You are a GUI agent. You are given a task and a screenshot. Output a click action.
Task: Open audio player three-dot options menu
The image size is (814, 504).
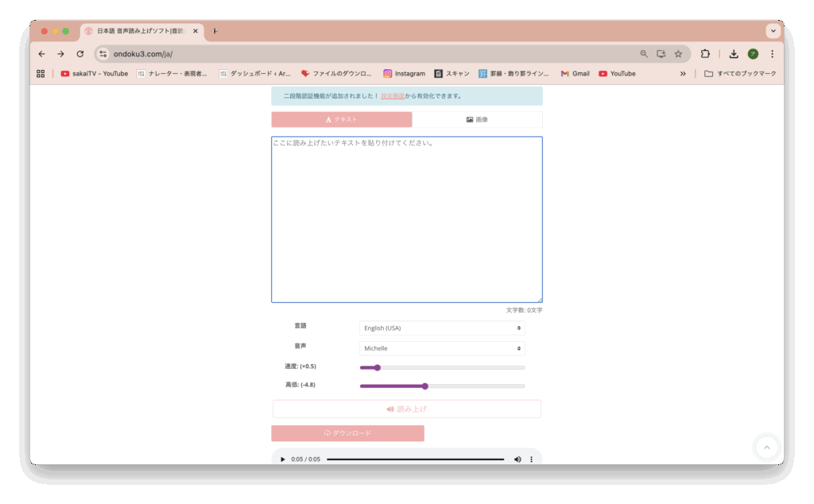point(532,459)
